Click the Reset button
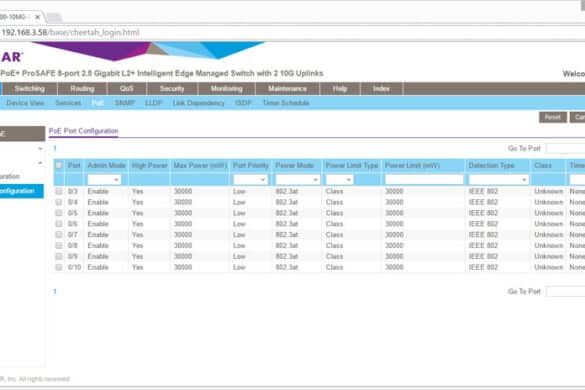This screenshot has width=585, height=390. [x=553, y=117]
